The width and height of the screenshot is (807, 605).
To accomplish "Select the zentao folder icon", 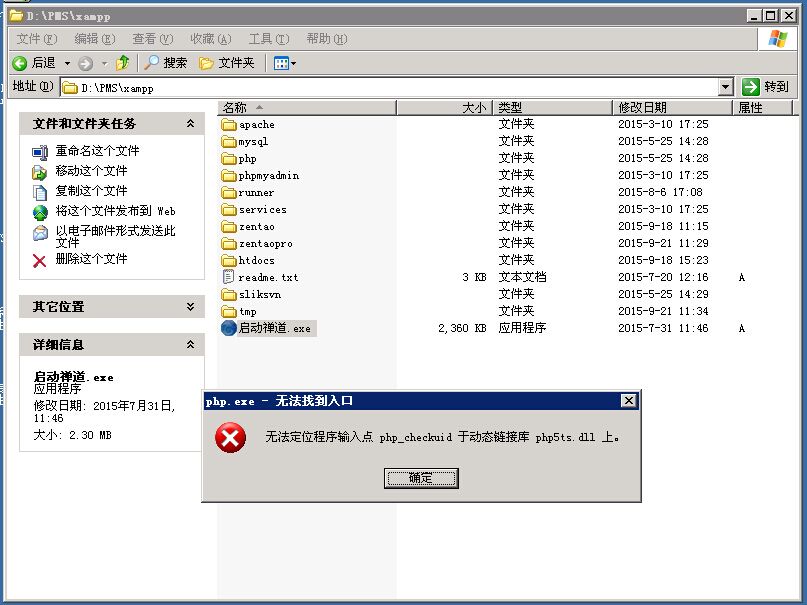I will click(229, 226).
